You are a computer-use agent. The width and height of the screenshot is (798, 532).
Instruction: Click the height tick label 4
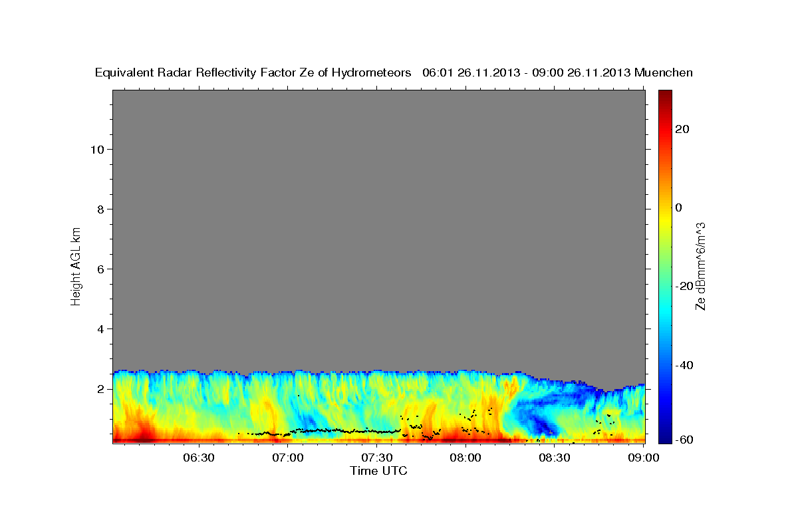(x=99, y=329)
